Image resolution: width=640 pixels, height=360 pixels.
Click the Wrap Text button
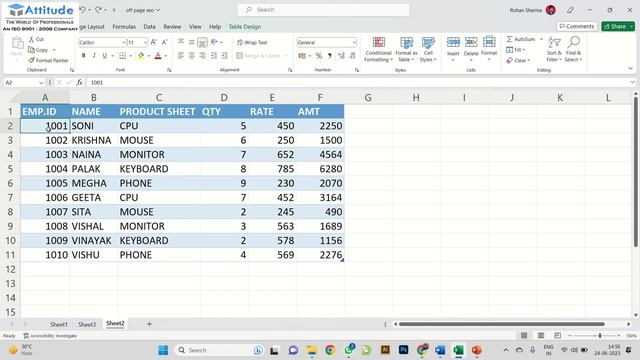pos(252,42)
